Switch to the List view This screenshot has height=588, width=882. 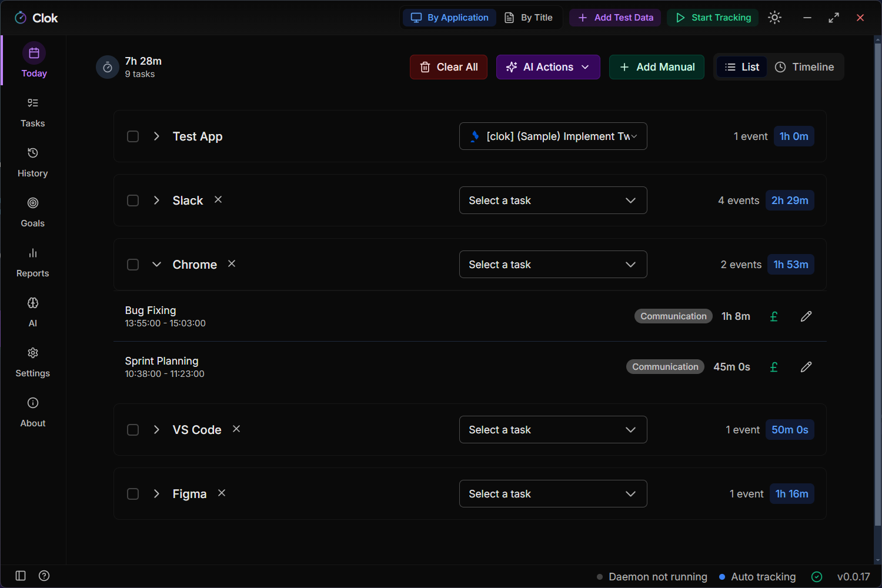[742, 67]
